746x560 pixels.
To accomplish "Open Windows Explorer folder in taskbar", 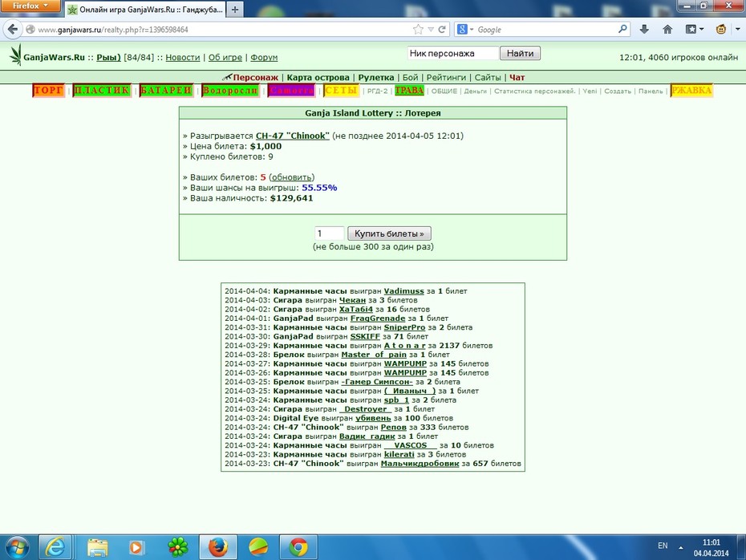I will tap(97, 548).
